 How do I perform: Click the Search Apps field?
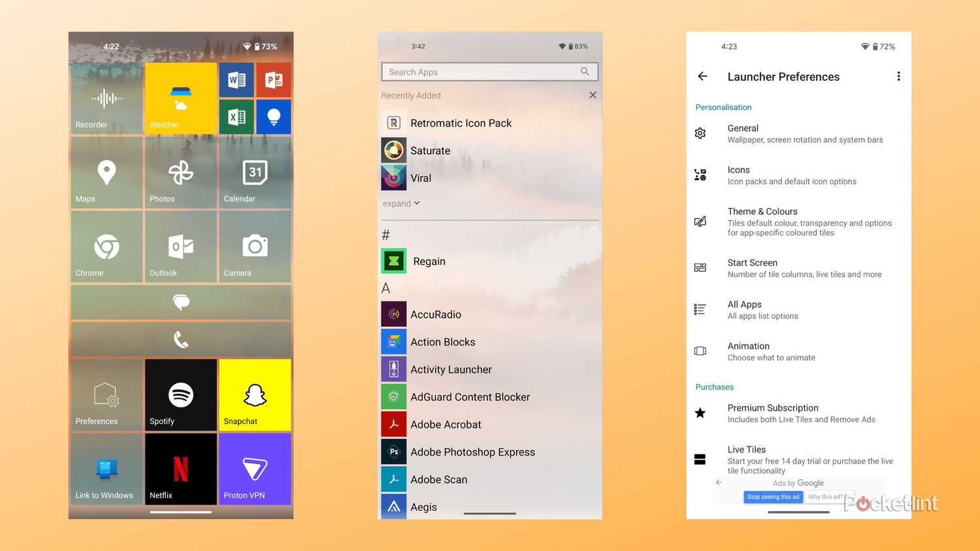(489, 72)
